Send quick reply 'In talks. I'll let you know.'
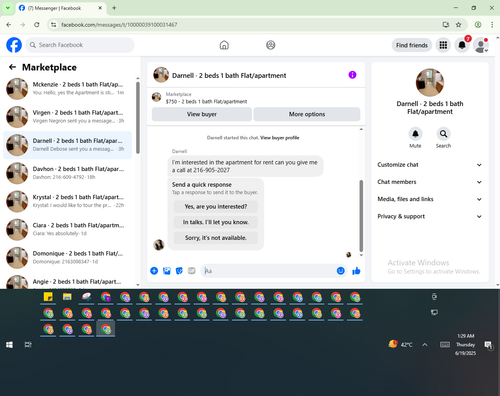 (216, 222)
